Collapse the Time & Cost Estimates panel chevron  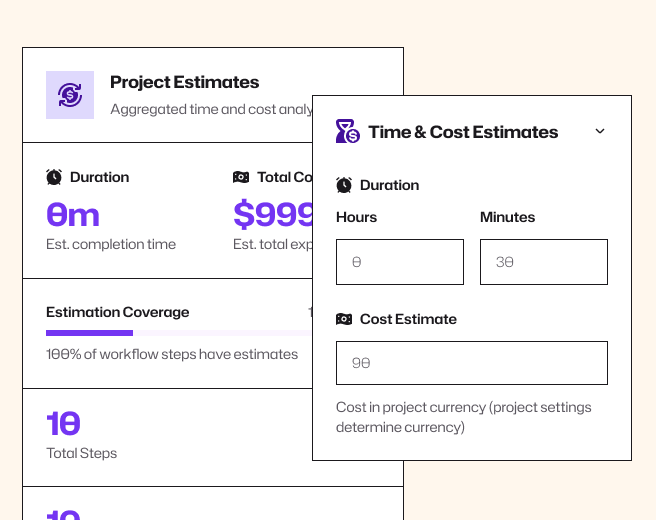(600, 131)
